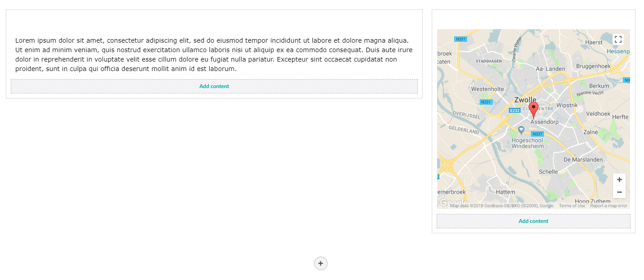Click the Zwolle city label

coord(526,100)
